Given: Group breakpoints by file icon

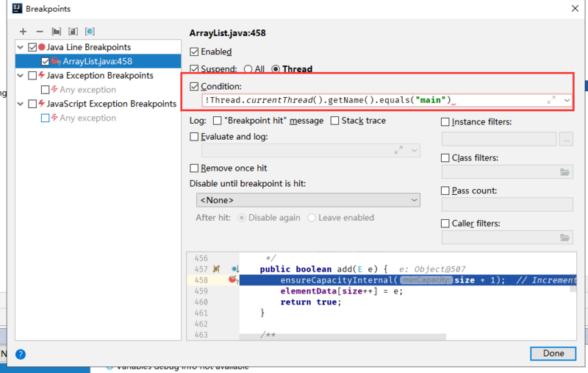Looking at the screenshot, I should click(x=73, y=32).
